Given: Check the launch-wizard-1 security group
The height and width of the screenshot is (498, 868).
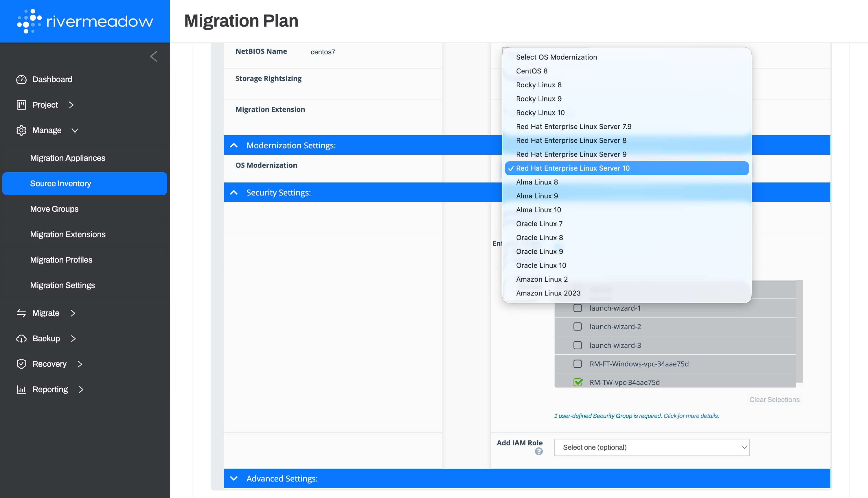Looking at the screenshot, I should pos(578,308).
